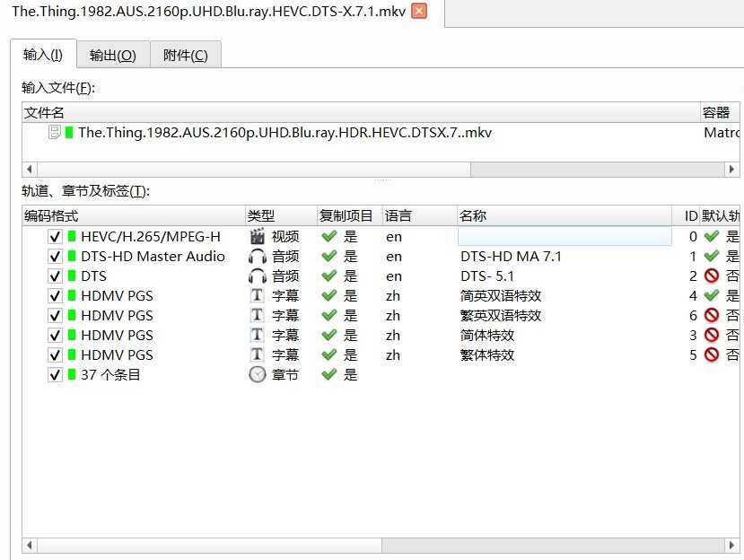Click subtitle T icon of 简英双语特效 track
This screenshot has width=744, height=560.
tap(257, 295)
